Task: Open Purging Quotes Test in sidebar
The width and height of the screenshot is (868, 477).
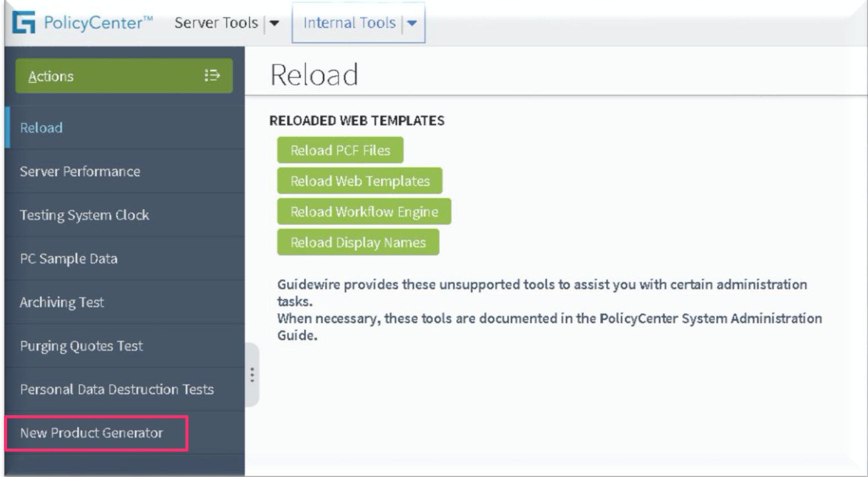Action: coord(81,346)
